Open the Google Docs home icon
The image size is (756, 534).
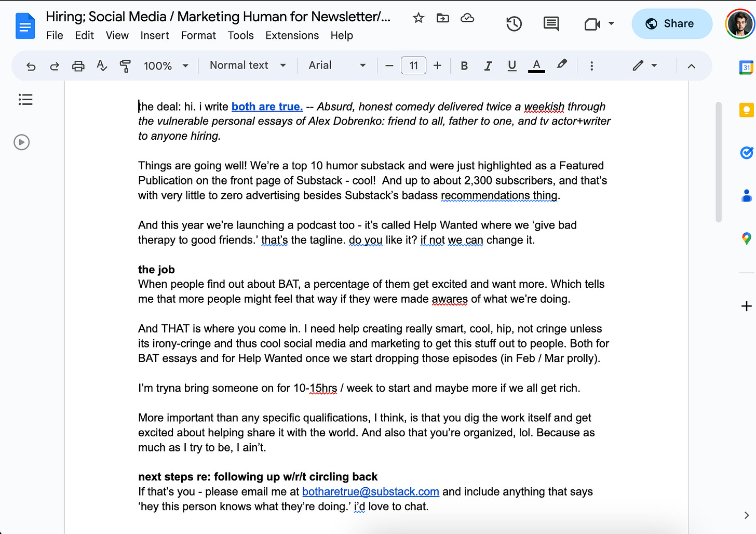point(25,26)
